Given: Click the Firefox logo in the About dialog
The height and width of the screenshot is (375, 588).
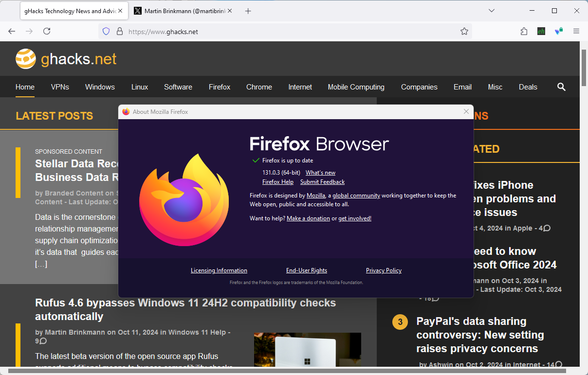Looking at the screenshot, I should tap(184, 199).
